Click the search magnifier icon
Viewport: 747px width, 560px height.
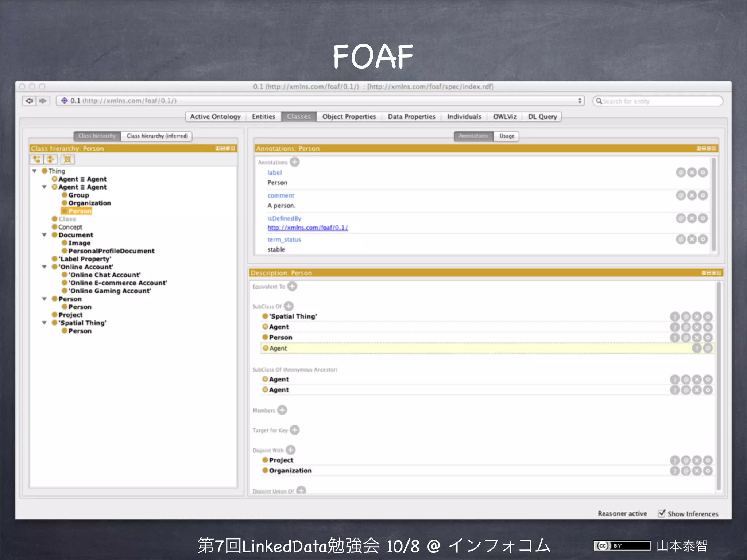[x=599, y=101]
